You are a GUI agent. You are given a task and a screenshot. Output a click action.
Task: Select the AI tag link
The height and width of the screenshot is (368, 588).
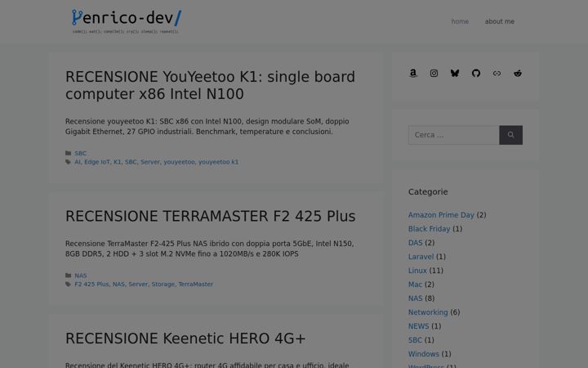pyautogui.click(x=78, y=162)
